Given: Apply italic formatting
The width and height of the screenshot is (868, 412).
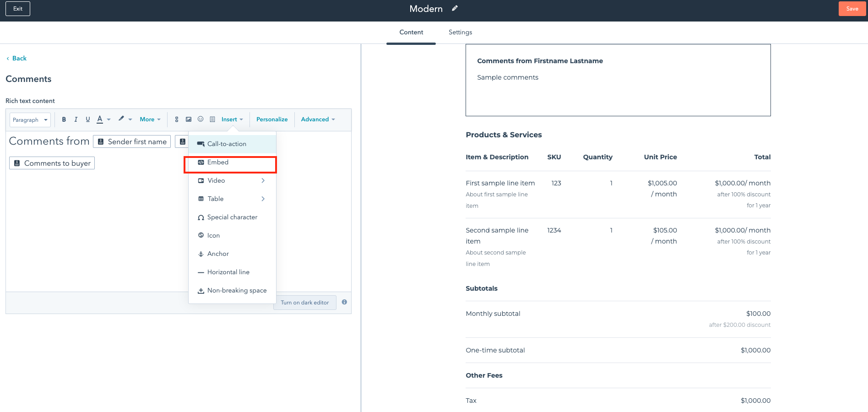Looking at the screenshot, I should tap(76, 119).
